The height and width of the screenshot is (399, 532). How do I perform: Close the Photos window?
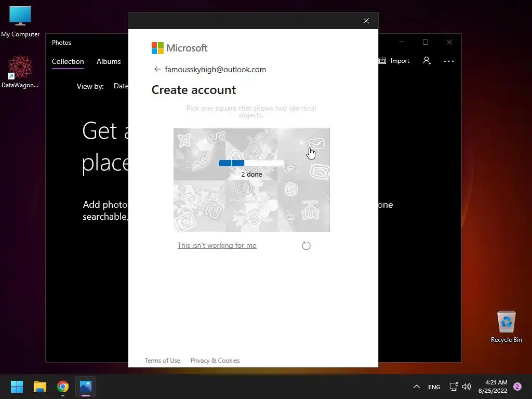coord(449,42)
